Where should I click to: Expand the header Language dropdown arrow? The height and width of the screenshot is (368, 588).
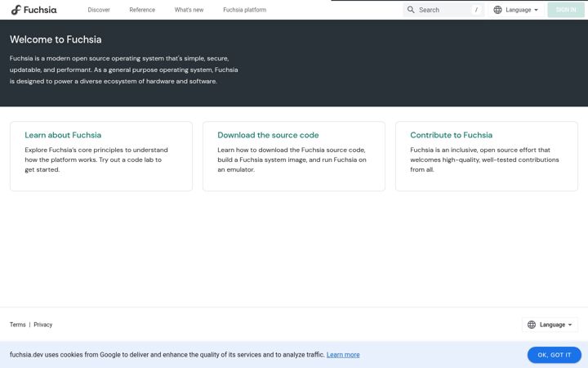click(x=536, y=10)
